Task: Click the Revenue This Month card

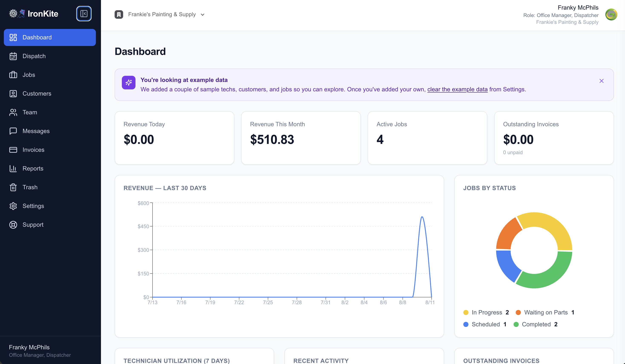Action: (301, 138)
